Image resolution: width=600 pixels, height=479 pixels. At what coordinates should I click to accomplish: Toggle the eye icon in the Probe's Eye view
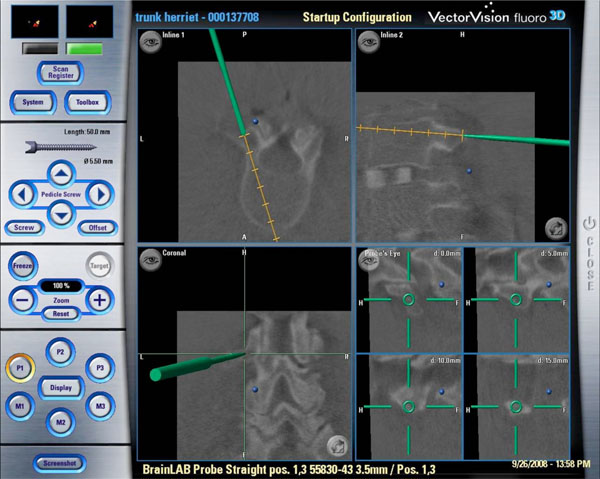click(368, 260)
